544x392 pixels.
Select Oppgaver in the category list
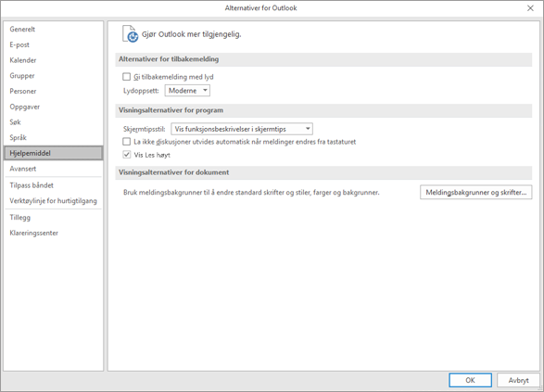click(x=54, y=107)
